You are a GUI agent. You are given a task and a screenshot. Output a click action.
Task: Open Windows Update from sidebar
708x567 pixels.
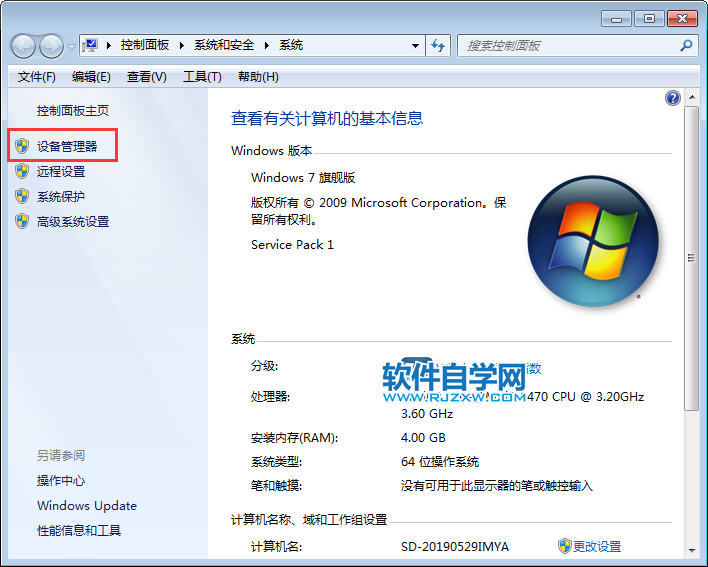87,505
